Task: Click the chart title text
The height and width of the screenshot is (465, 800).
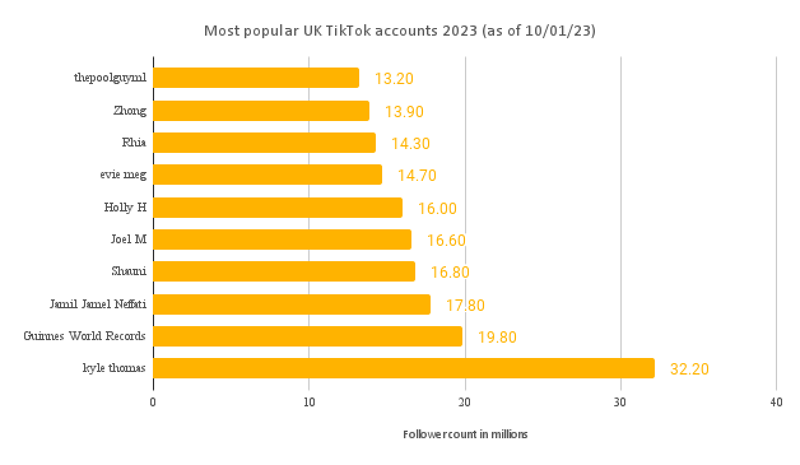Action: 400,30
